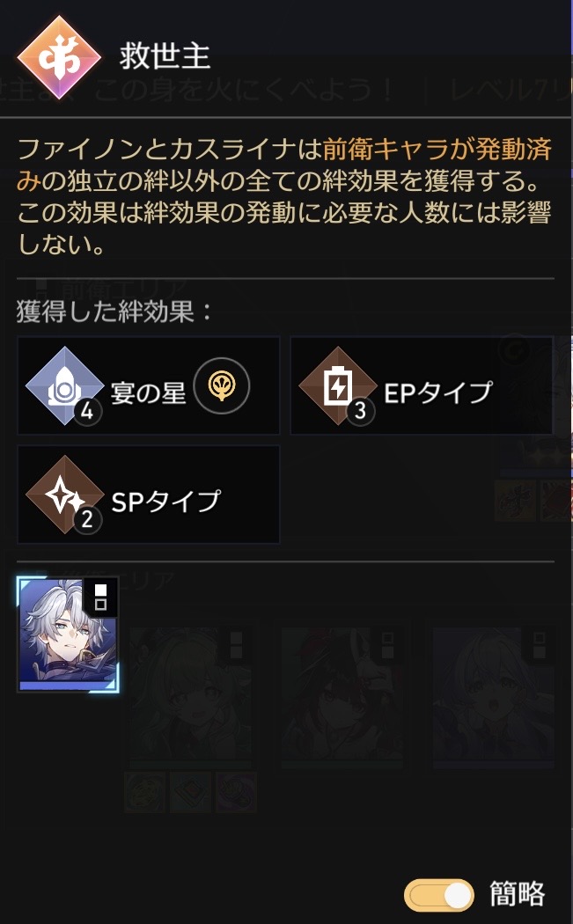Screen dimensions: 573x924
Task: Click the 救世主 orange diamond emblem icon
Action: point(59,57)
